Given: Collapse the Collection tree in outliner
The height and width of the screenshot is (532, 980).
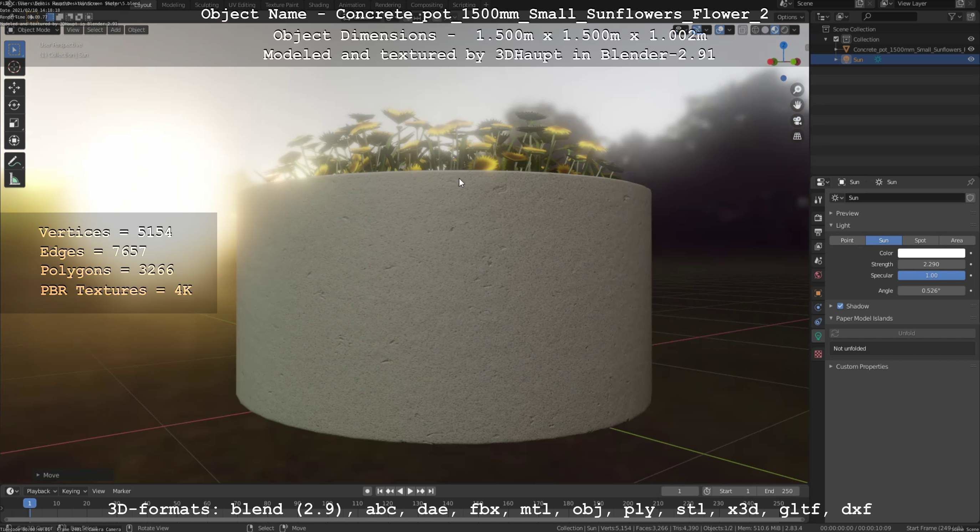Looking at the screenshot, I should tap(826, 39).
